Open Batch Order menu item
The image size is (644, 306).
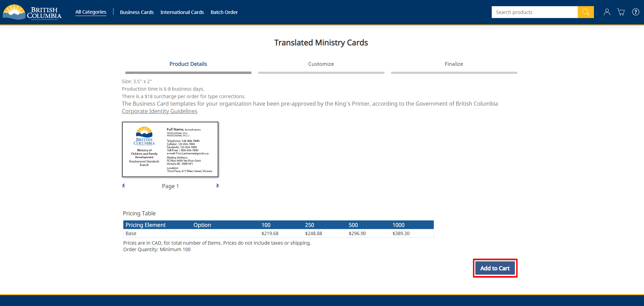coord(224,12)
